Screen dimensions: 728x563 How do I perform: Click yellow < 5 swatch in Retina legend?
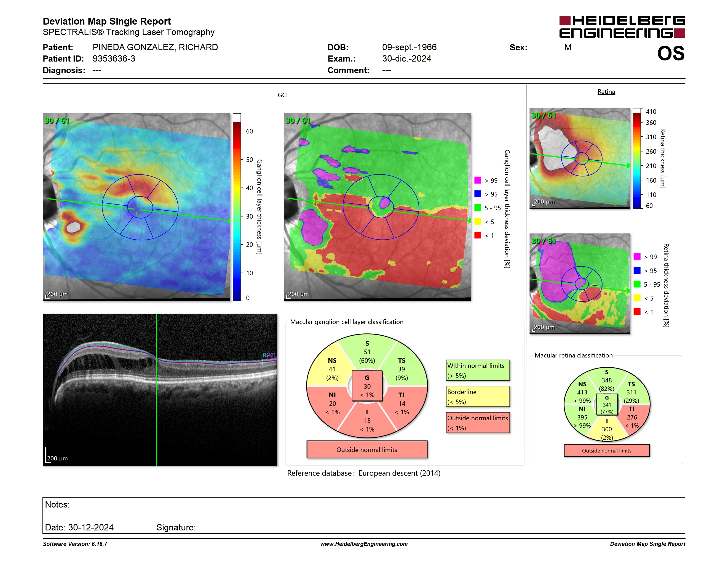click(637, 298)
